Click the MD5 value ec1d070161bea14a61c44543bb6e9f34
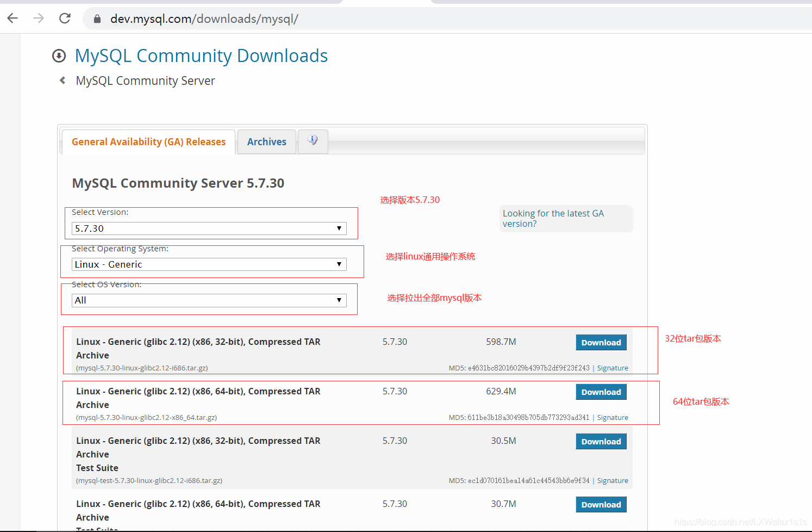 [528, 481]
